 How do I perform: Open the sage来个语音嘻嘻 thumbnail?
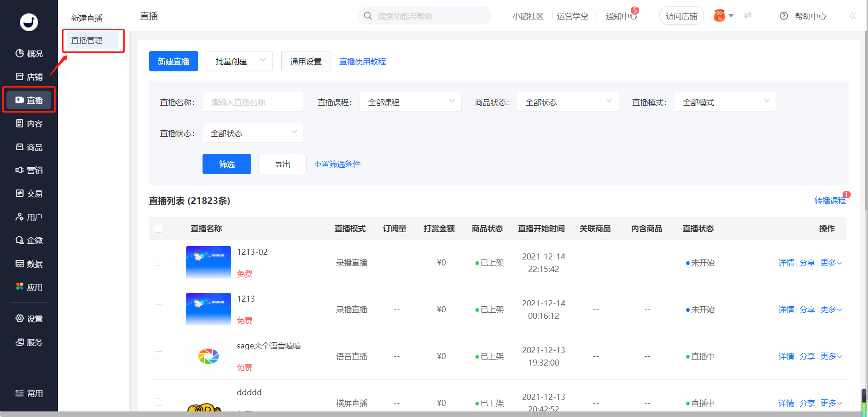(209, 356)
